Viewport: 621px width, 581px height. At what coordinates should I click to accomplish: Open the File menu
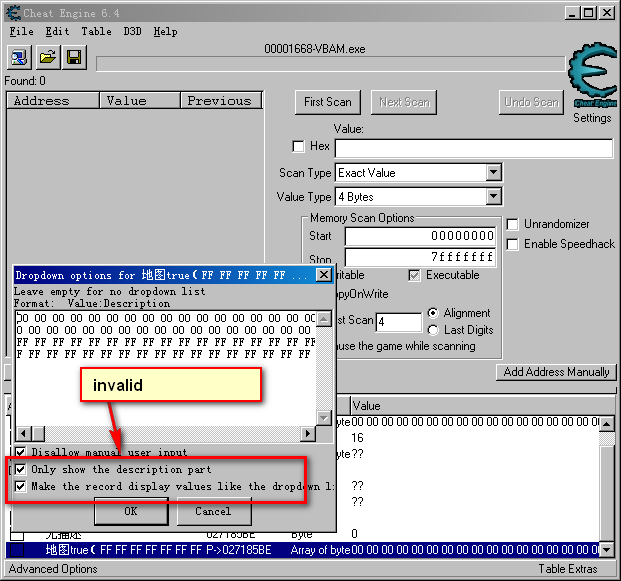pyautogui.click(x=21, y=31)
